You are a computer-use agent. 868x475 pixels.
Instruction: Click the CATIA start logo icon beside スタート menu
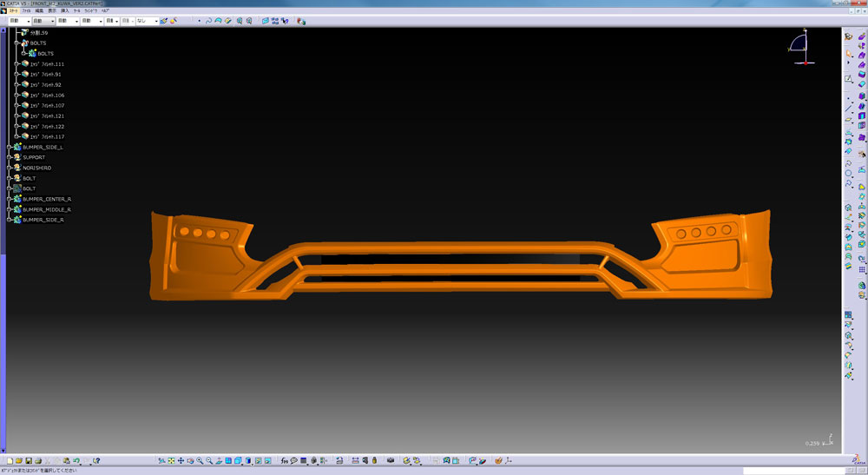pyautogui.click(x=3, y=10)
